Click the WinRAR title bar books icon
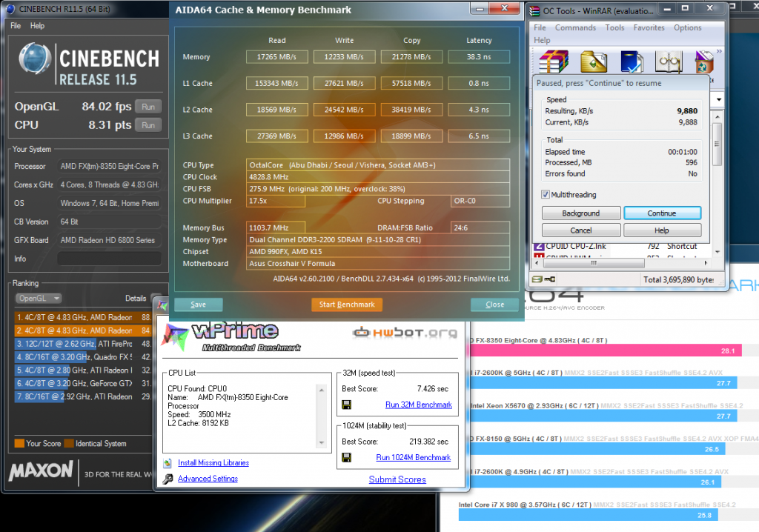 [x=534, y=10]
